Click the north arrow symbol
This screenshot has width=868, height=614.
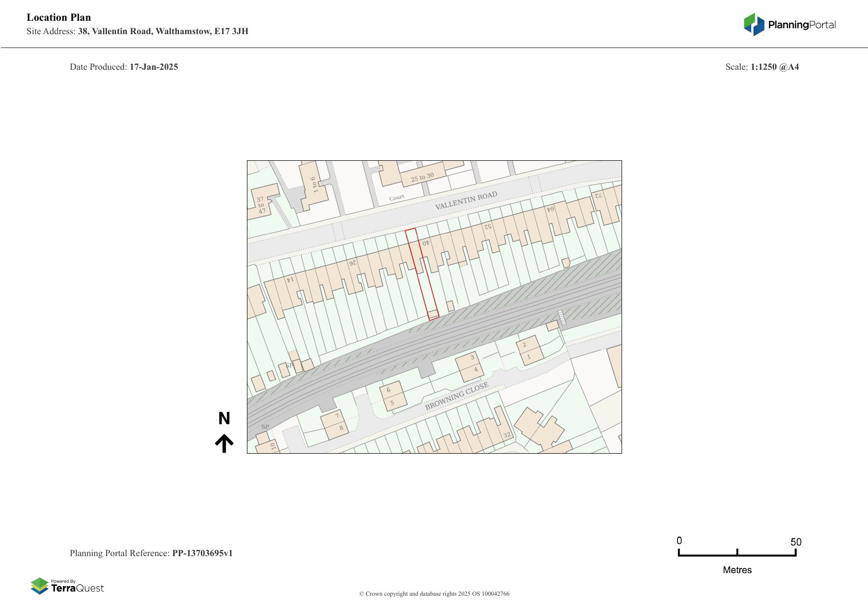pos(224,443)
